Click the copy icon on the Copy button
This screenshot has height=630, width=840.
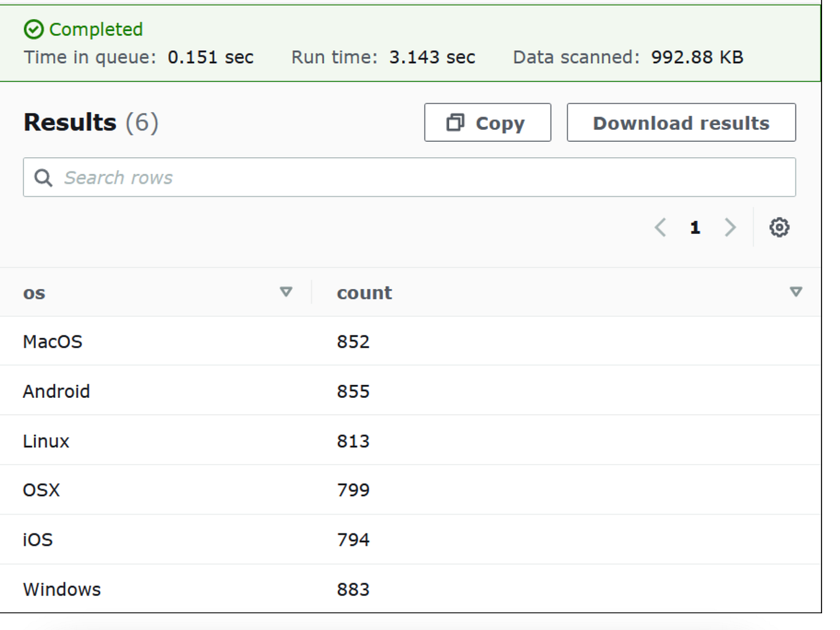coord(456,123)
